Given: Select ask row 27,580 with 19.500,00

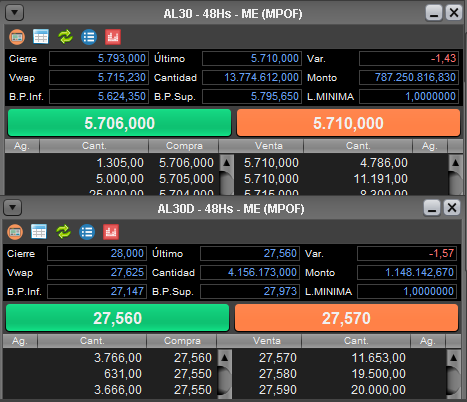Looking at the screenshot, I should (x=339, y=374).
